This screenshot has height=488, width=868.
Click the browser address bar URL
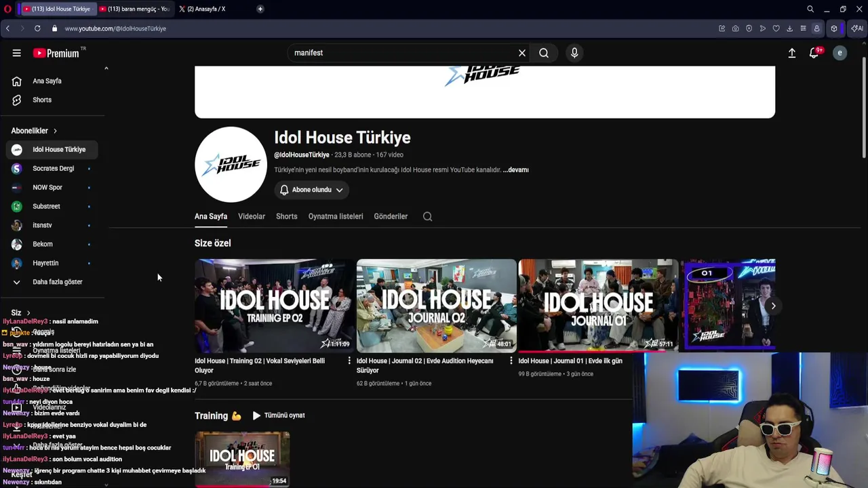(x=115, y=28)
